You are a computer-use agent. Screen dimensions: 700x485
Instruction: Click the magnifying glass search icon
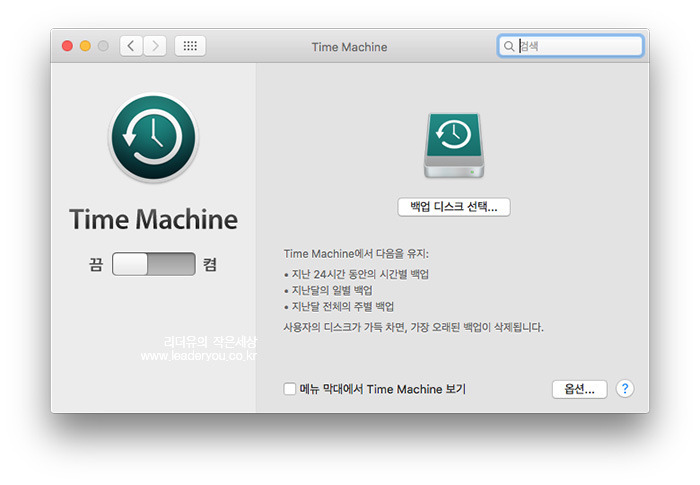click(x=509, y=46)
